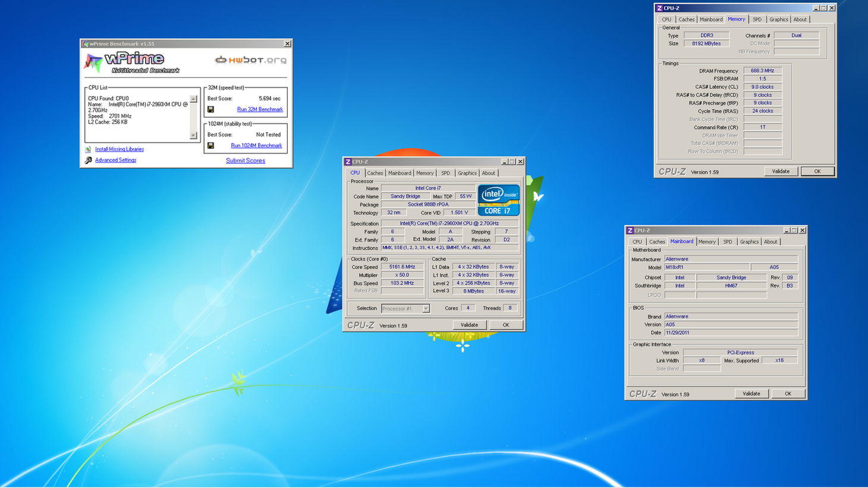Run the 32M Benchmark
This screenshot has height=488, width=868.
click(260, 110)
